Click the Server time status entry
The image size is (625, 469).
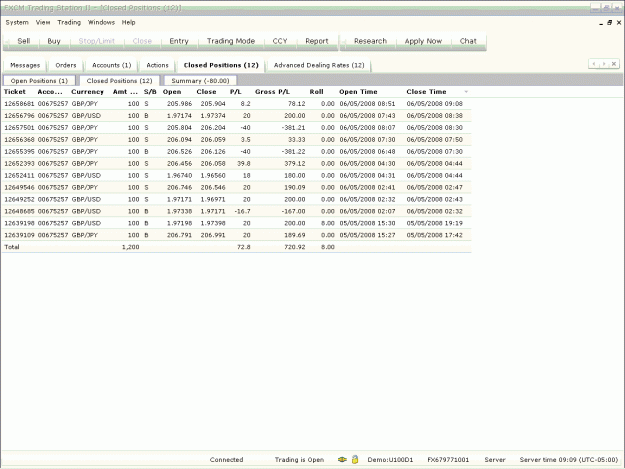(x=568, y=460)
